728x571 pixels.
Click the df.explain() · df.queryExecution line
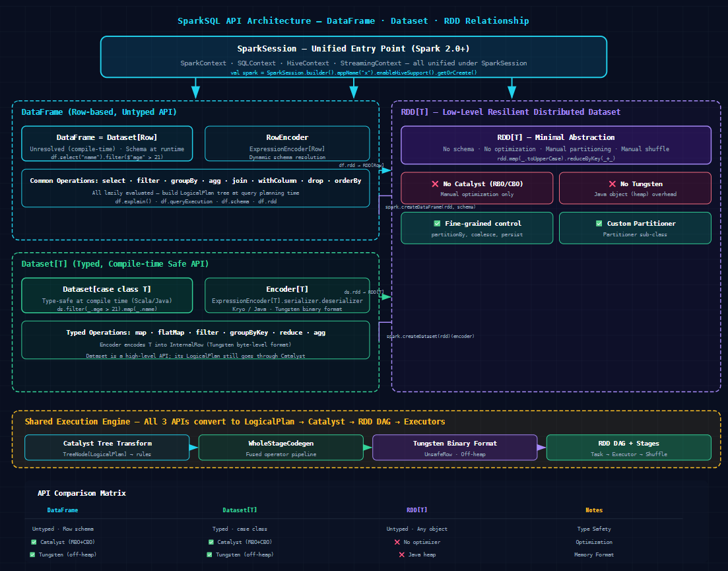[195, 201]
